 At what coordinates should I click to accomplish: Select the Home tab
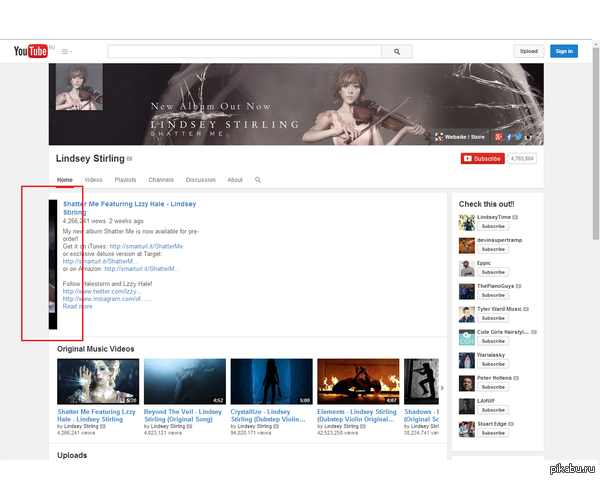(x=65, y=180)
